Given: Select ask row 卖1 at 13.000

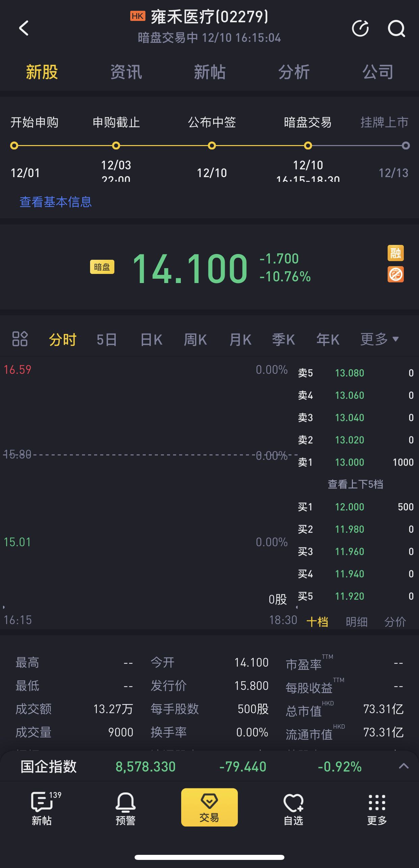Looking at the screenshot, I should (x=356, y=462).
